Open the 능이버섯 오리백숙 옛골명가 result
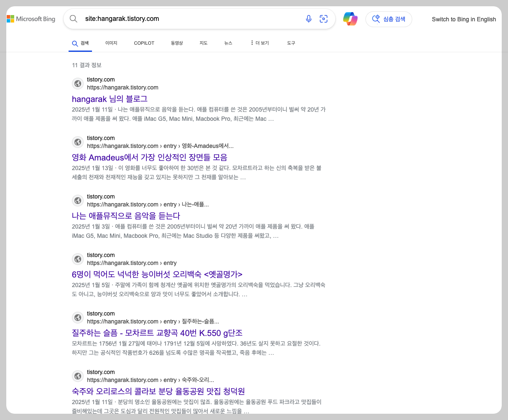508x420 pixels. pos(157,275)
